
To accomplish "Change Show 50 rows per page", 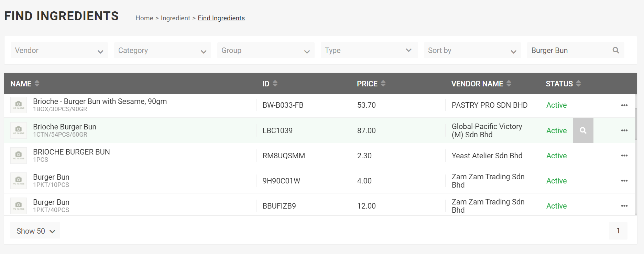I will coord(35,231).
